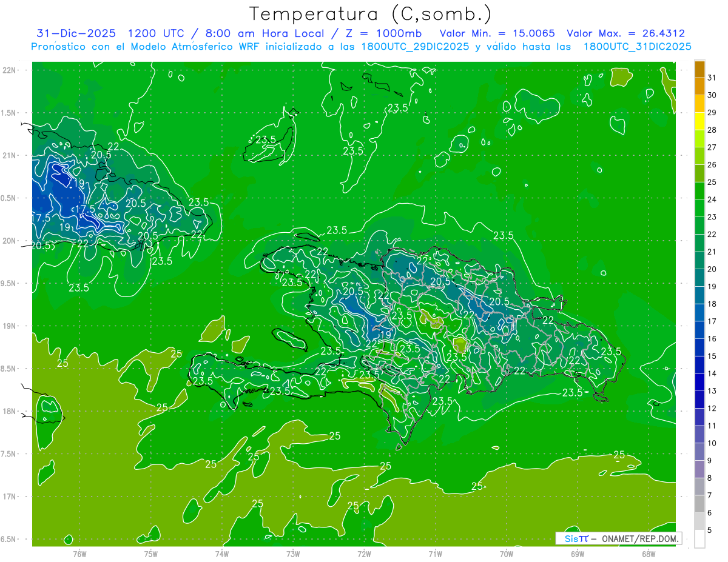The image size is (728, 562).
Task: Click the legend label '24'
Action: [x=712, y=199]
